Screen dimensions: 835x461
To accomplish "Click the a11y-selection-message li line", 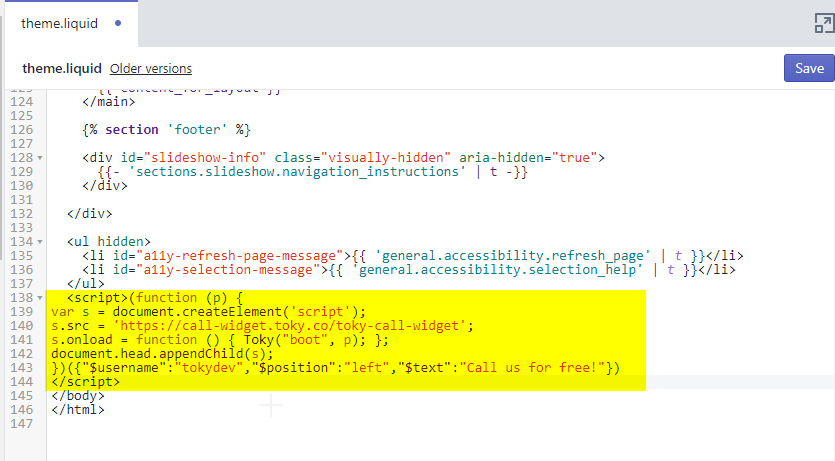I will pyautogui.click(x=409, y=270).
